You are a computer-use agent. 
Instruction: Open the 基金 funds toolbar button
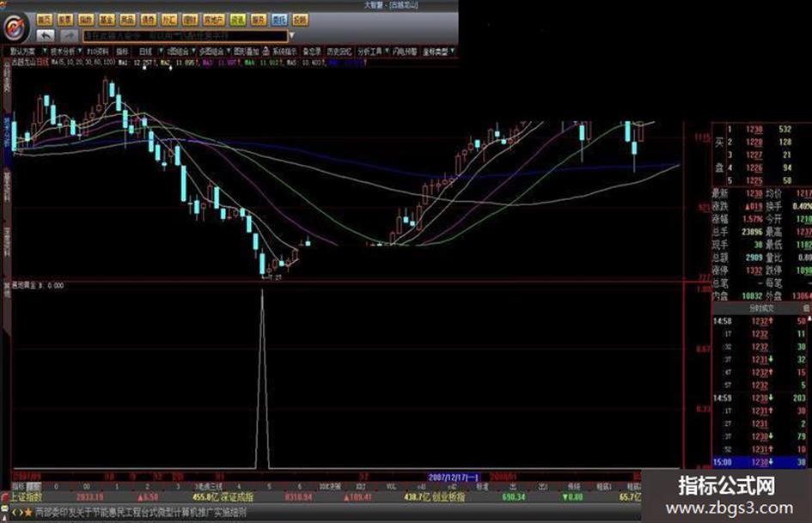tap(107, 20)
